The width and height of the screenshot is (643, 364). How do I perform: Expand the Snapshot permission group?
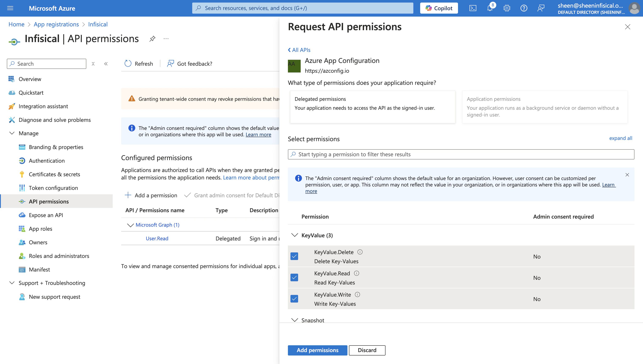coord(295,320)
